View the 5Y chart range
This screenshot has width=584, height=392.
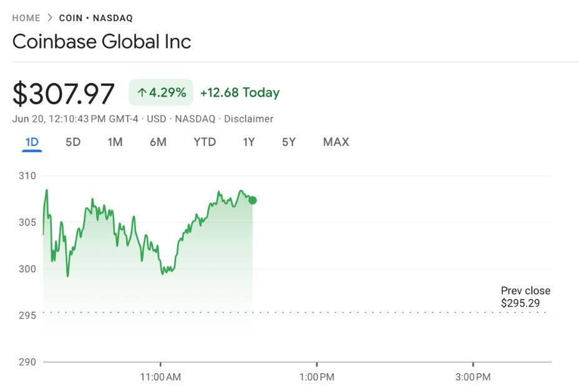tap(289, 142)
